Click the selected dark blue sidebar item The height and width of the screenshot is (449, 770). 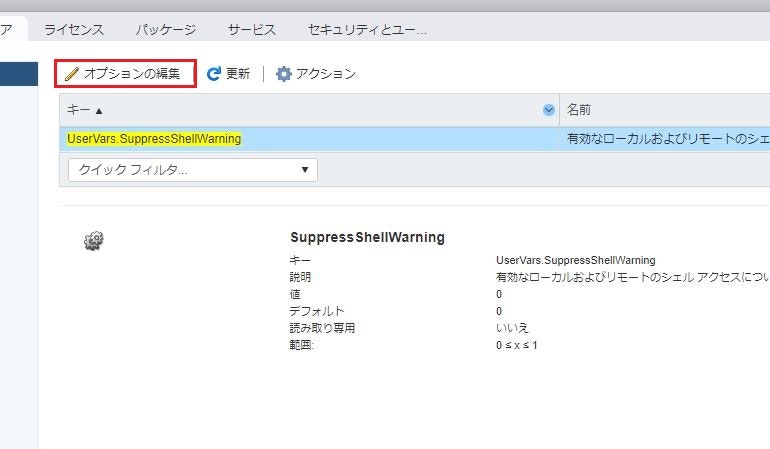pos(19,74)
